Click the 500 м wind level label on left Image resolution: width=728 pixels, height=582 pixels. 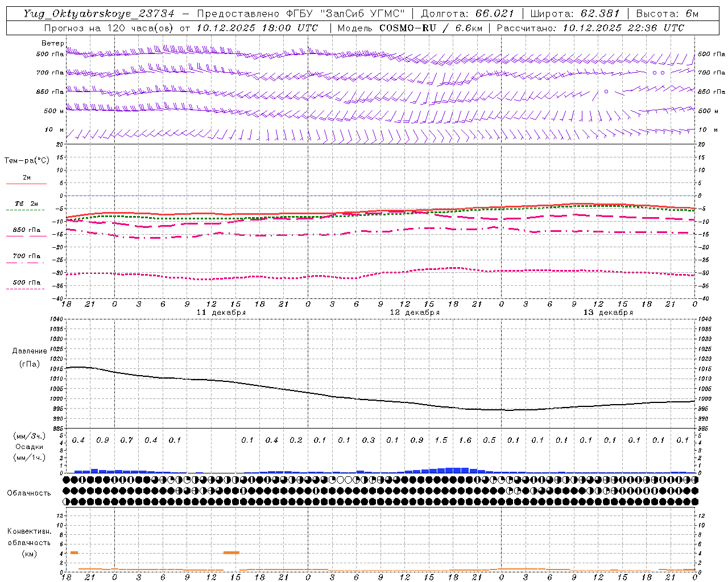pos(54,111)
